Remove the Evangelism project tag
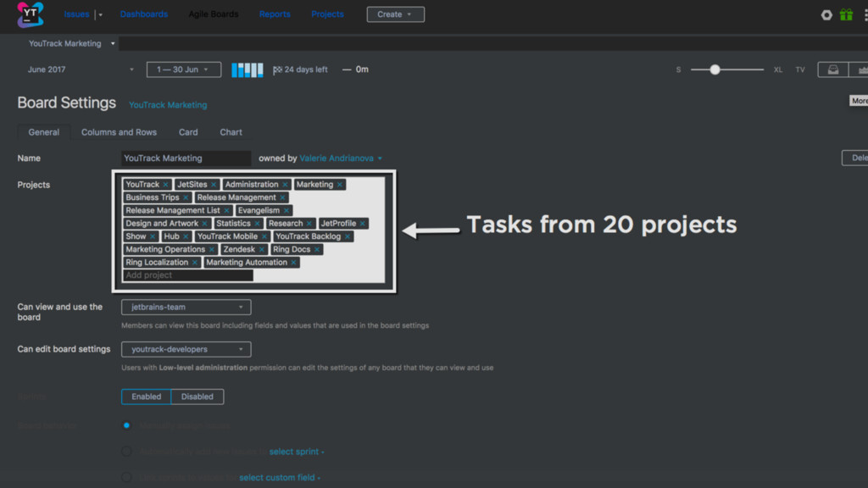The height and width of the screenshot is (488, 868). [287, 210]
